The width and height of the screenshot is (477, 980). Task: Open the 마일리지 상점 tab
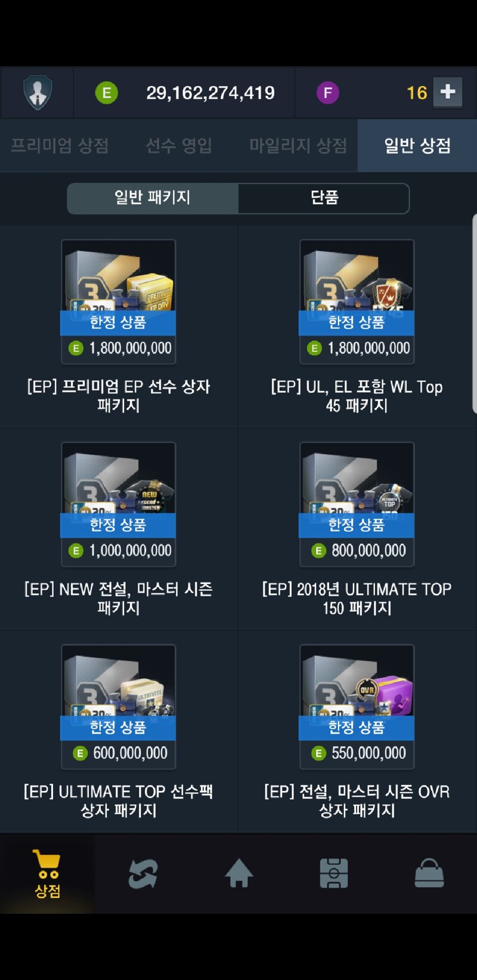point(298,145)
